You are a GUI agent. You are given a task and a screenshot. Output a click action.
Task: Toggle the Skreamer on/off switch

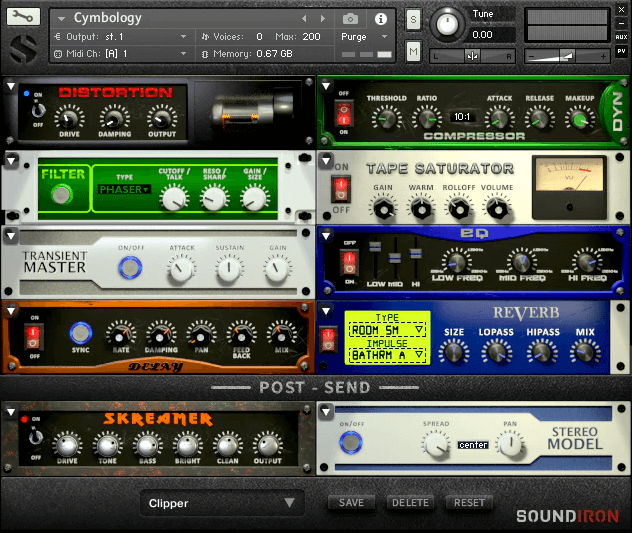[36, 437]
